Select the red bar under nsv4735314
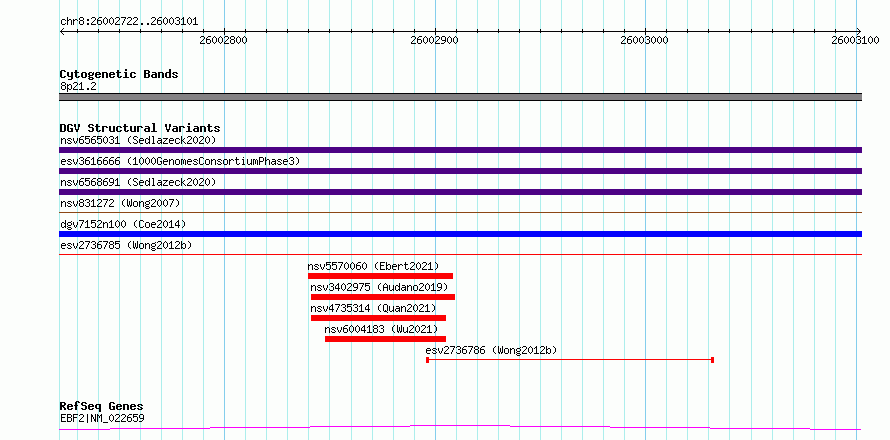This screenshot has height=440, width=890. click(378, 318)
